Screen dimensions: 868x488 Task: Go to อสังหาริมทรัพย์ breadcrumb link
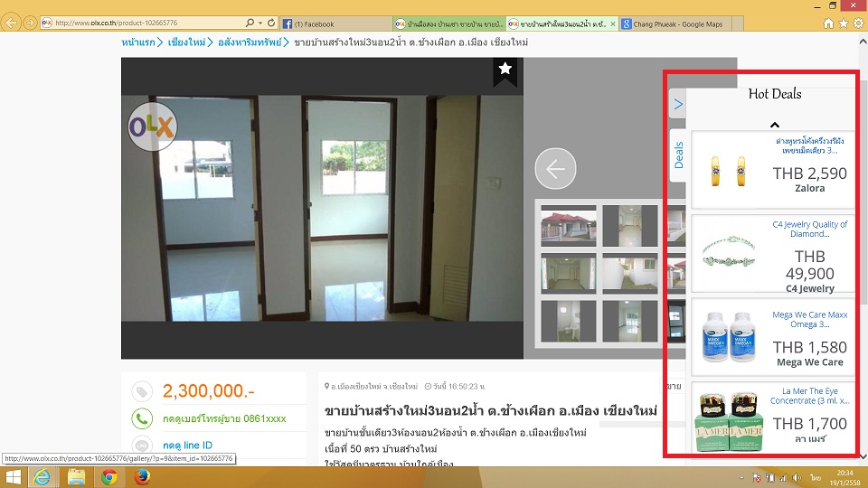[250, 42]
